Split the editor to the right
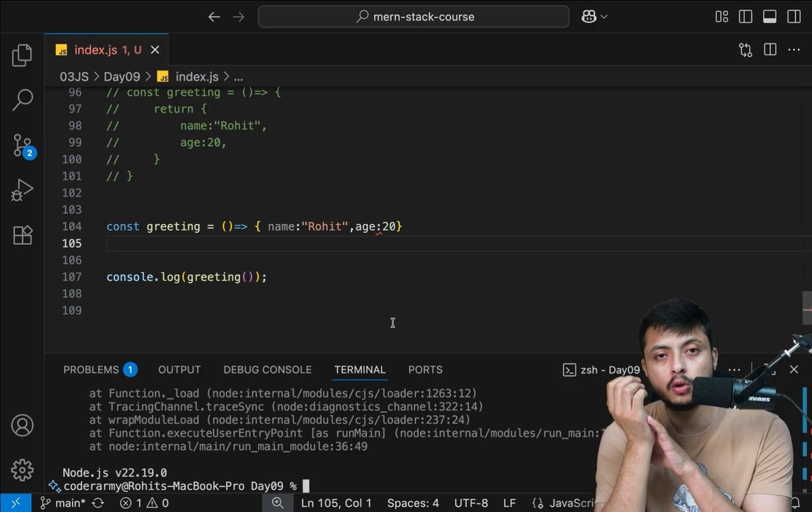Viewport: 812px width, 512px height. [770, 49]
